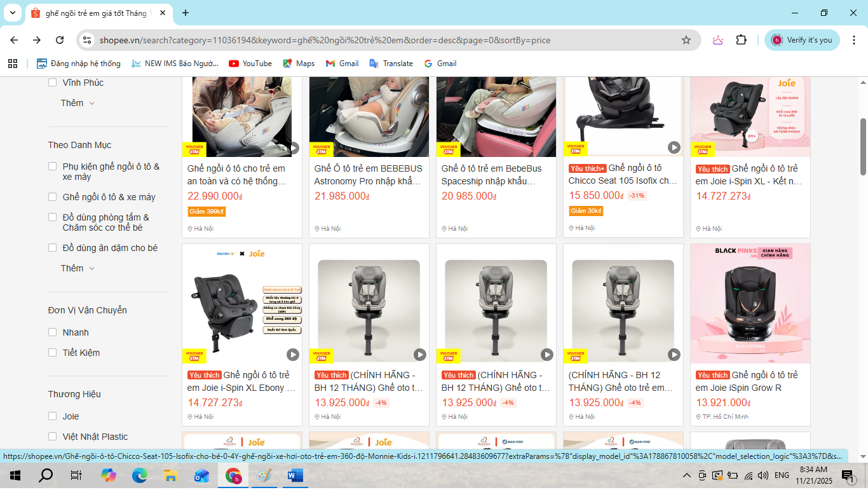868x504 pixels.
Task: Play video on Chicco Seat 105 product
Action: (x=674, y=147)
